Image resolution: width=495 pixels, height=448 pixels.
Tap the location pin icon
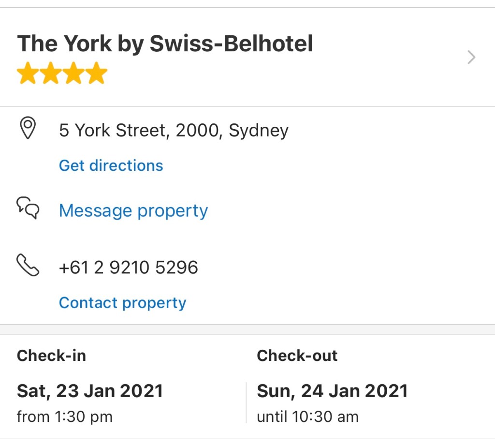28,129
